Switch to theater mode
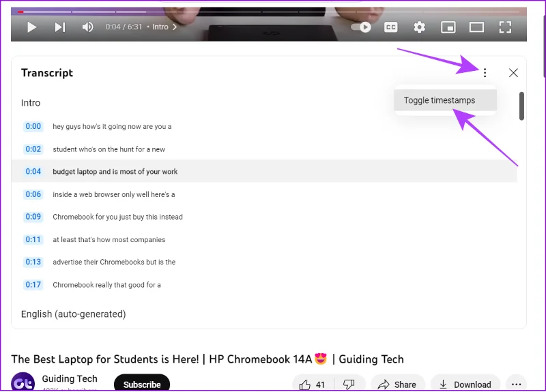The width and height of the screenshot is (546, 392). pos(476,27)
